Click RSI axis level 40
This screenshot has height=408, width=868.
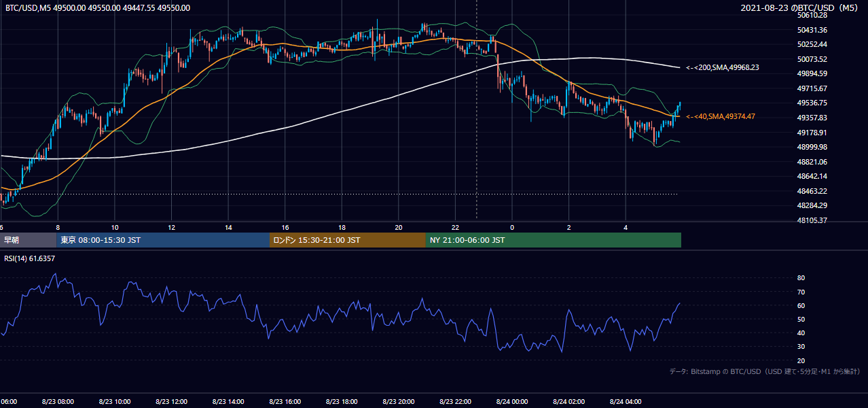tap(801, 333)
